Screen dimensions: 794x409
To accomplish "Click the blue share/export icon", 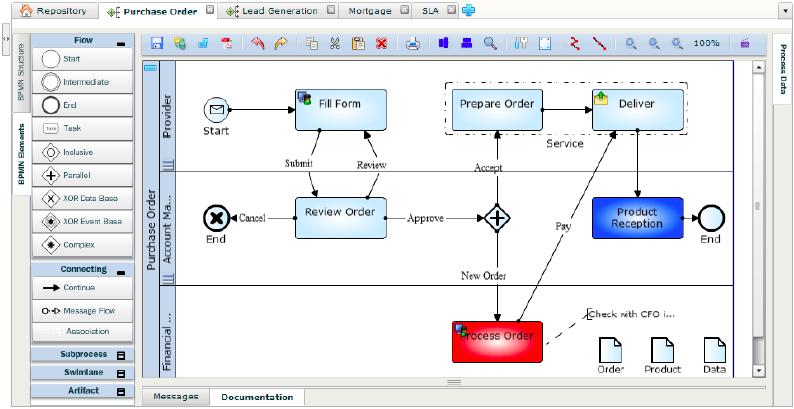I will (x=204, y=44).
